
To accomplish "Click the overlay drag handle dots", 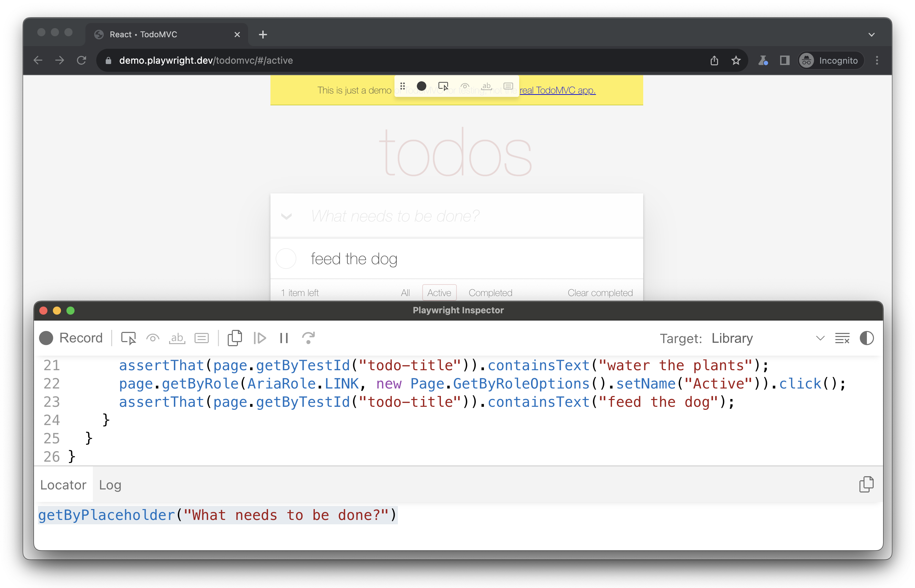I will pos(402,86).
